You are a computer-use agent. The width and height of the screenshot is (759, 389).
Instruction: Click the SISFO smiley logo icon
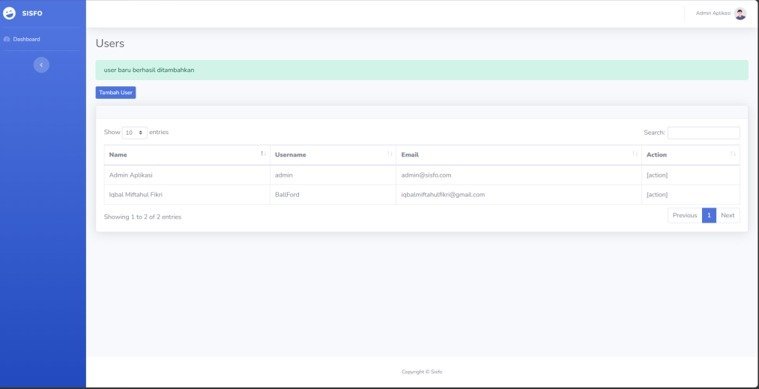click(x=9, y=14)
